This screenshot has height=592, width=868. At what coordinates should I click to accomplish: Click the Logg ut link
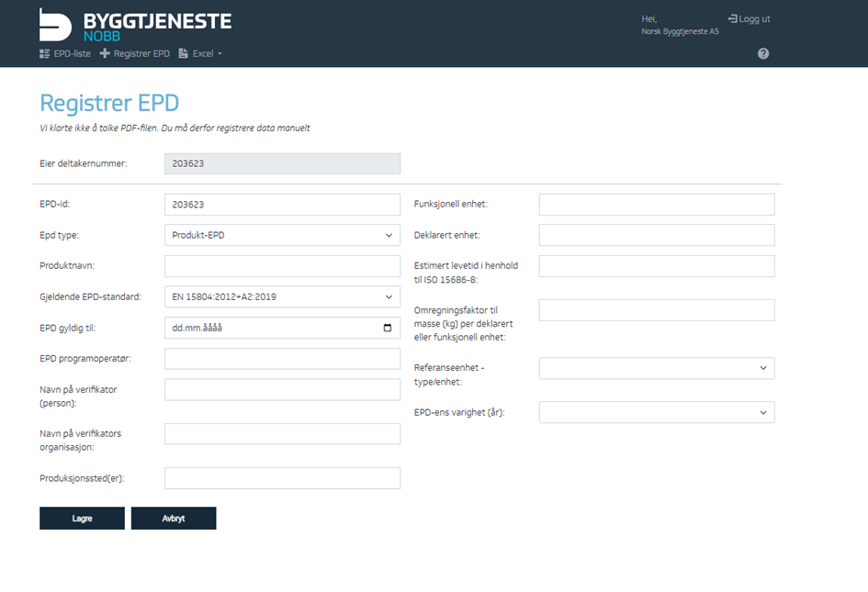tap(749, 19)
